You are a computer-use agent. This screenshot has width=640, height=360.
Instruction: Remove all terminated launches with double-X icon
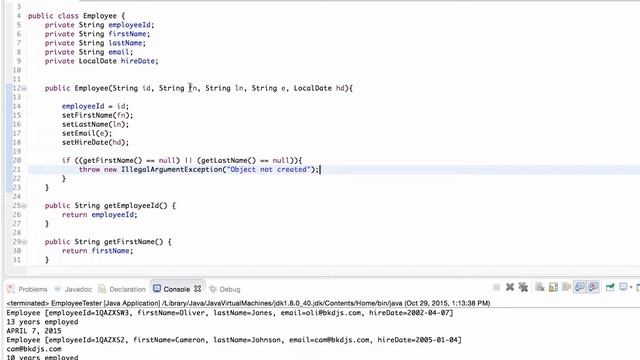click(523, 287)
